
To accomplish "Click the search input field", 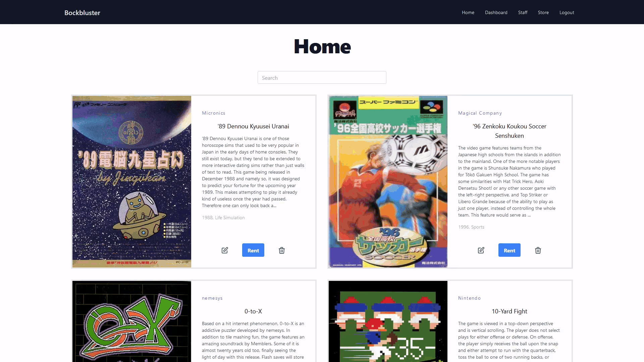I will (322, 78).
